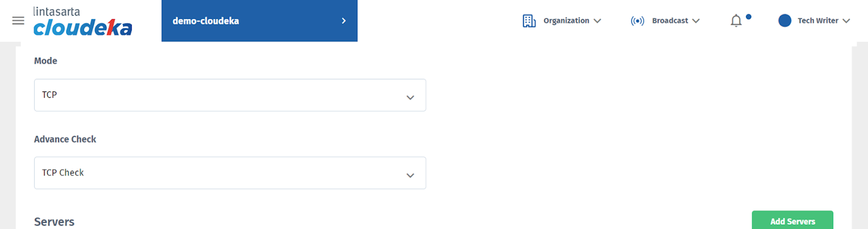Click the TCP Check chevron arrow
This screenshot has width=868, height=229.
coord(410,176)
